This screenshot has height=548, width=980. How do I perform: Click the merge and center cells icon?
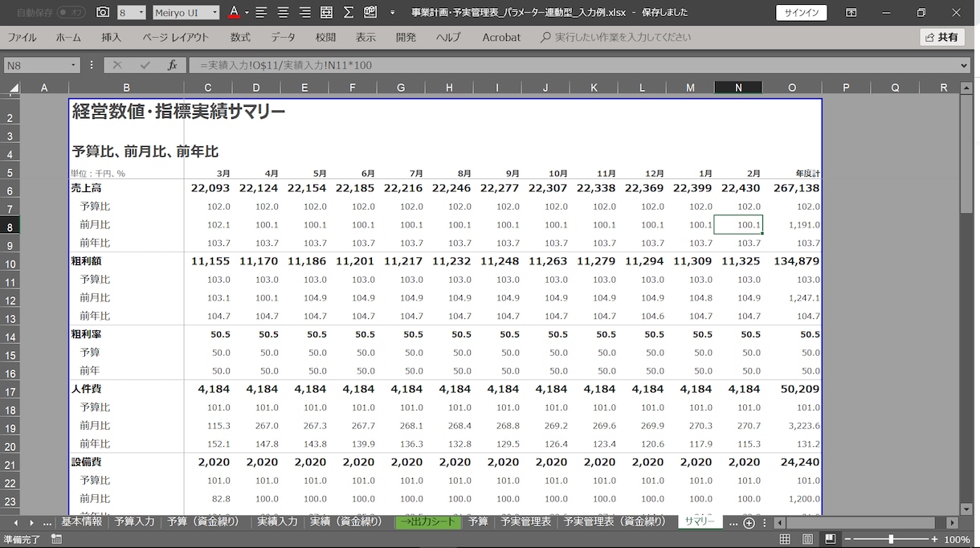[326, 13]
